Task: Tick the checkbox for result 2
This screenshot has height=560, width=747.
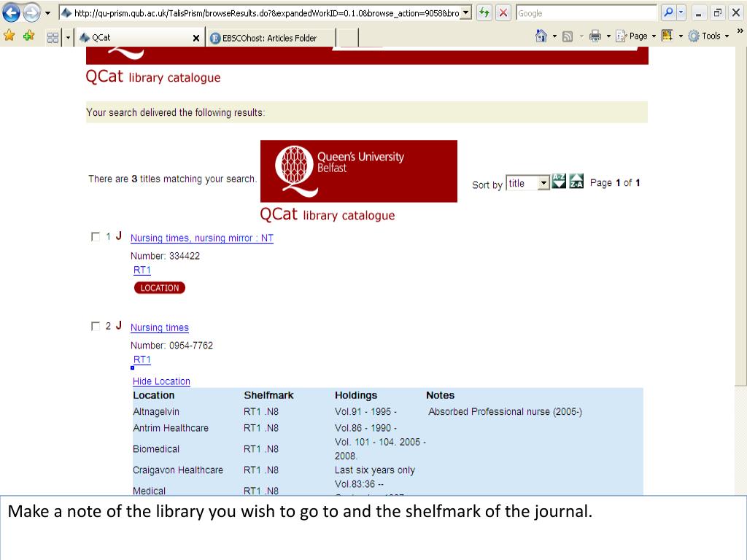Action: (96, 326)
